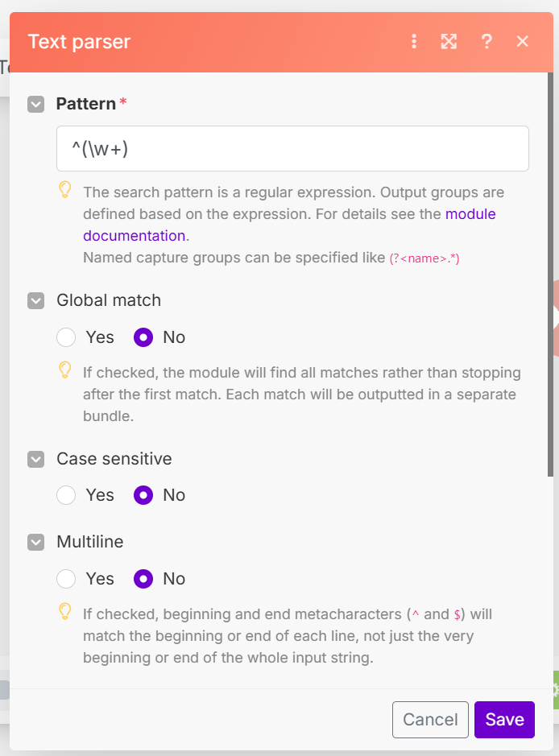Select No for Global match
Screen dimensions: 559x756
click(143, 337)
